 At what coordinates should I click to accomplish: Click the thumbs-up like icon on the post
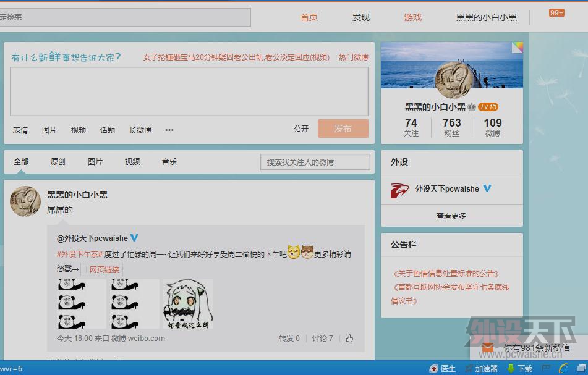349,339
